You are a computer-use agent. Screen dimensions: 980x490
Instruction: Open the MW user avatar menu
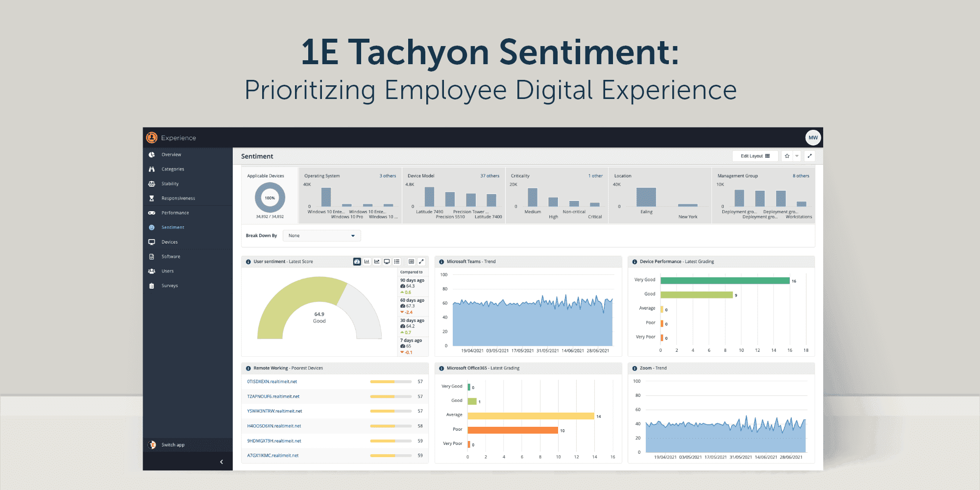(x=813, y=138)
